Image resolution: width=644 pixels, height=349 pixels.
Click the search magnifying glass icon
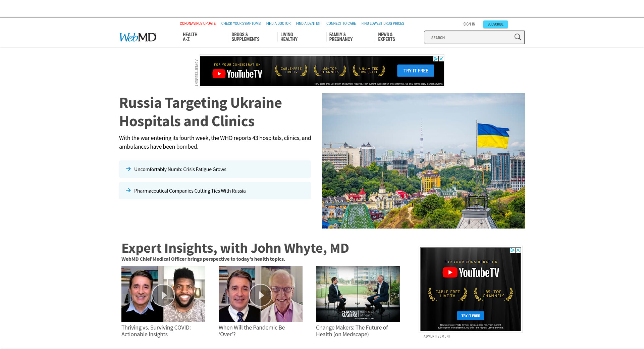point(518,37)
